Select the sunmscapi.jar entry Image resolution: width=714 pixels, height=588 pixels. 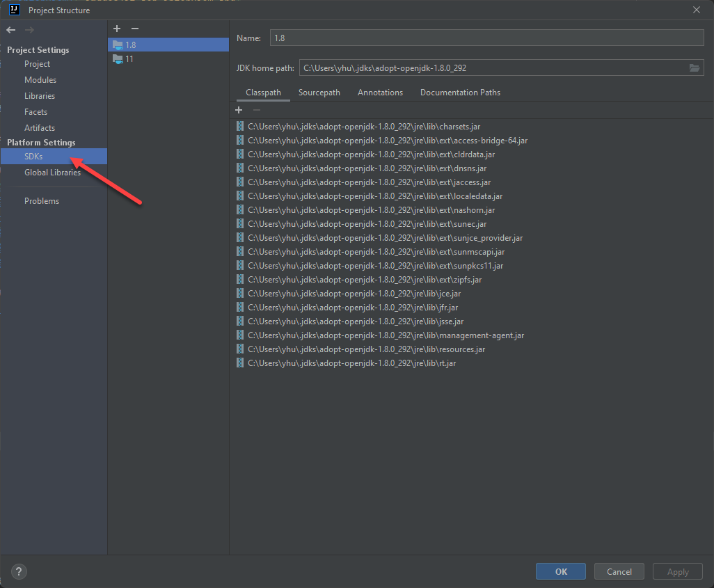point(371,251)
